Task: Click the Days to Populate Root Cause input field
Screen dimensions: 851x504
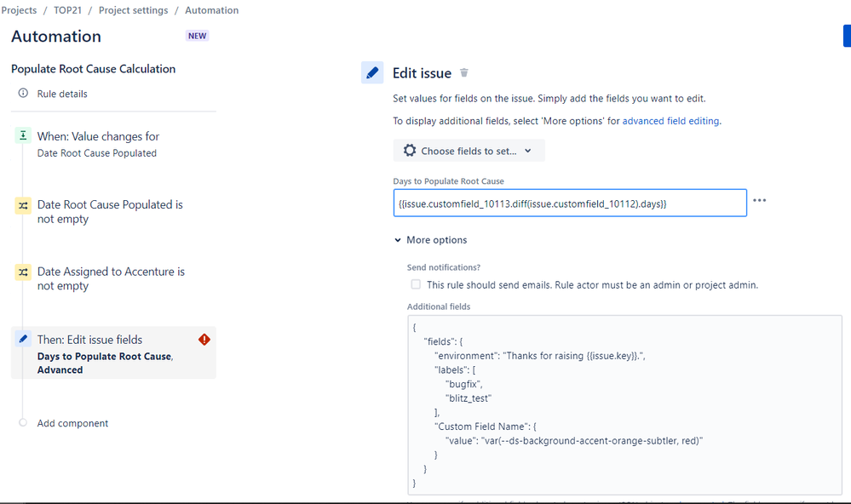Action: click(570, 203)
